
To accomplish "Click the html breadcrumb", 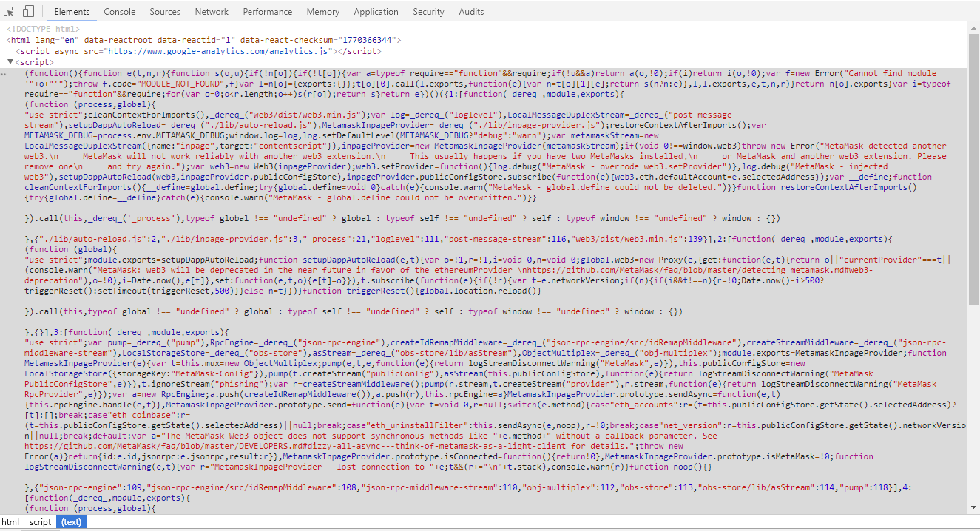I will tap(10, 522).
